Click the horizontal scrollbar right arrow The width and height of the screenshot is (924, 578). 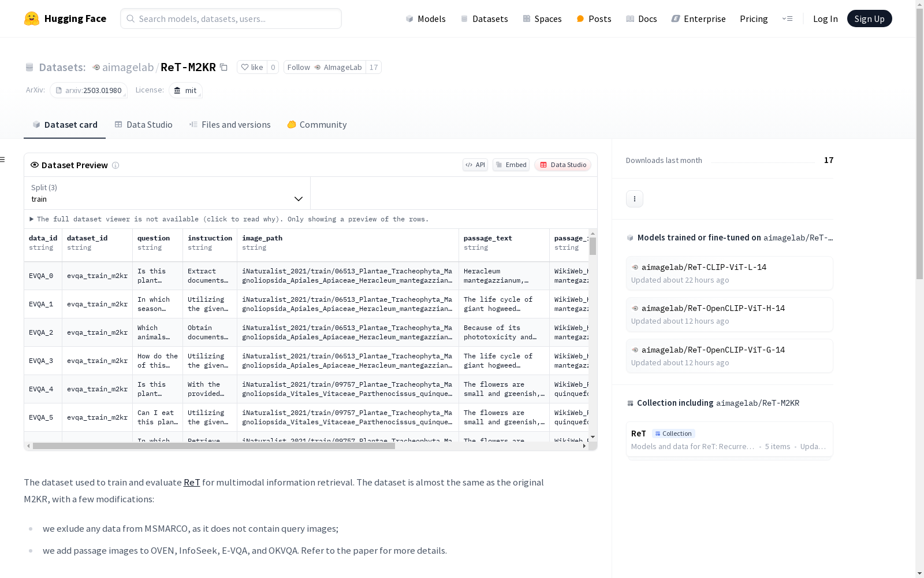pos(584,446)
